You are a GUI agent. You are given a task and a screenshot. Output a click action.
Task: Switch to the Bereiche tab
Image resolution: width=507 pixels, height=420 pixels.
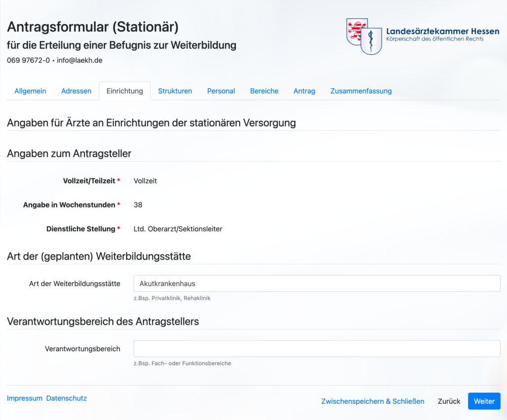pos(264,91)
